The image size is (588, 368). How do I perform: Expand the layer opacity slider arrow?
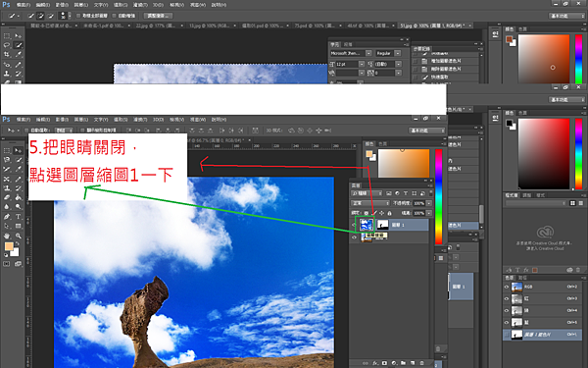point(429,203)
